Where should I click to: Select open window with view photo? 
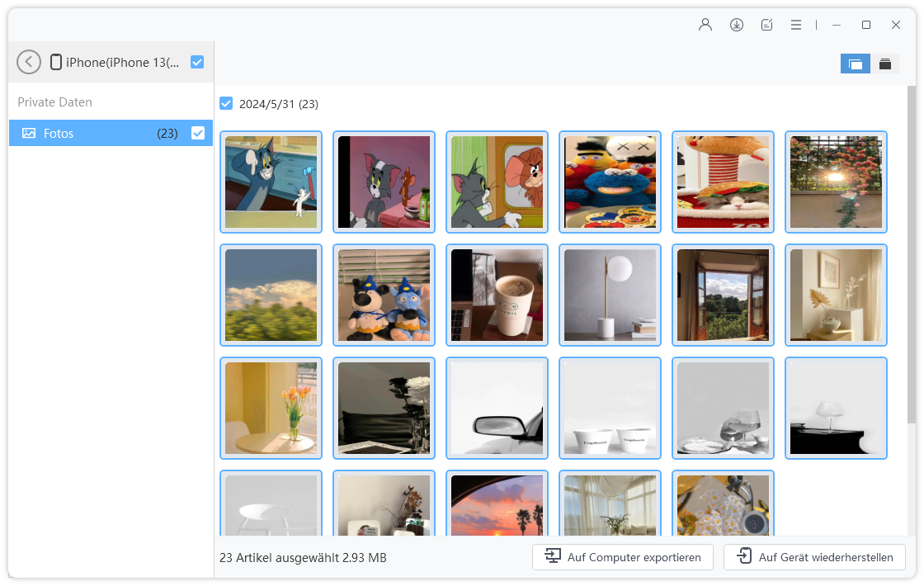[723, 295]
